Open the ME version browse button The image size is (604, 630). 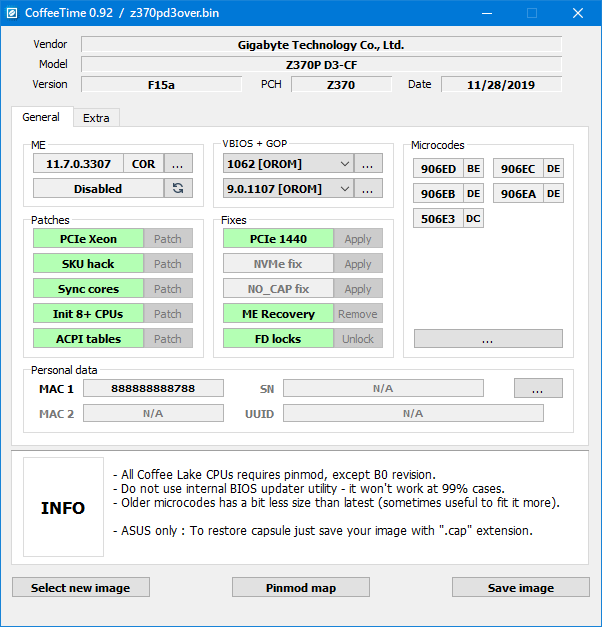[178, 164]
